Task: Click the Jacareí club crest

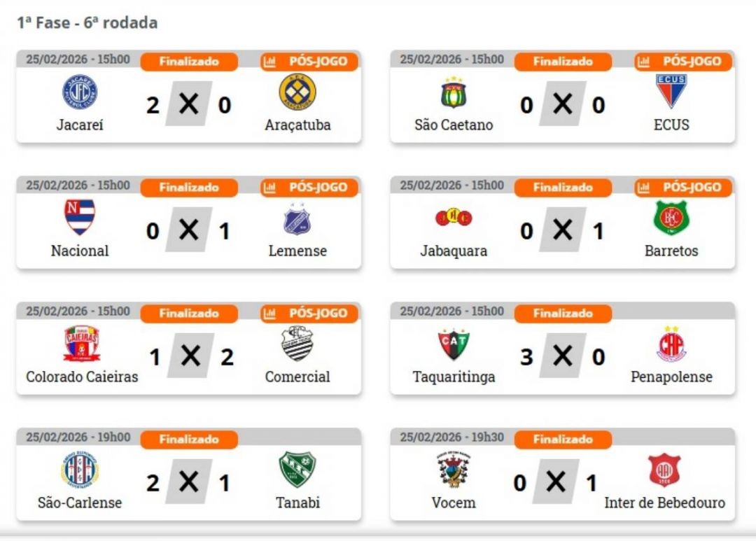Action: point(80,92)
